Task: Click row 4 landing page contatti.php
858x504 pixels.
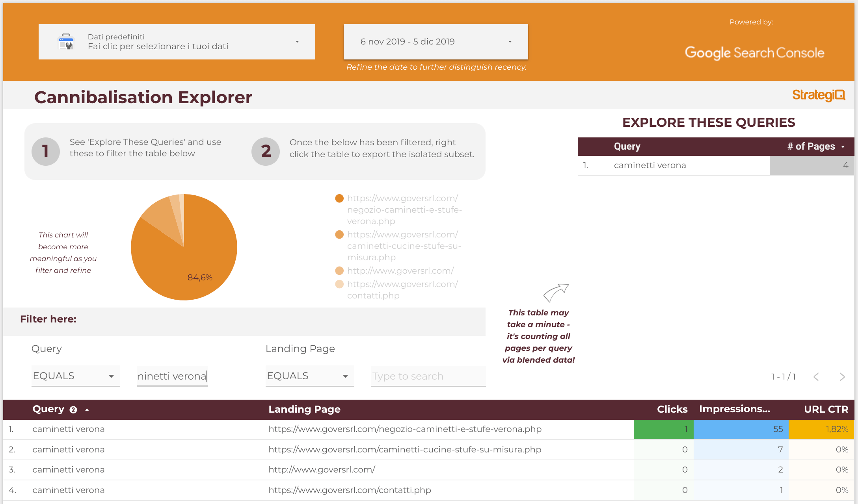Action: coord(350,490)
